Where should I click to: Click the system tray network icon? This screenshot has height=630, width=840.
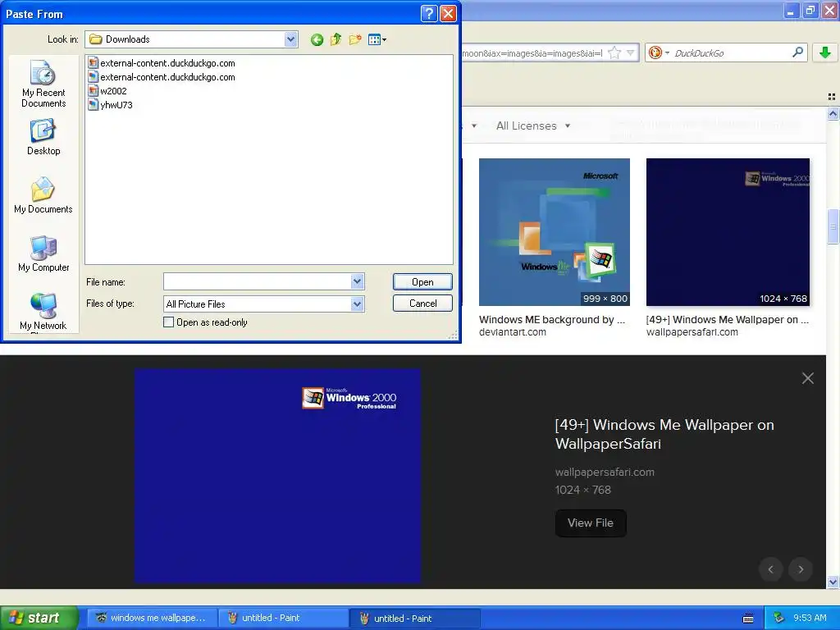(x=779, y=618)
